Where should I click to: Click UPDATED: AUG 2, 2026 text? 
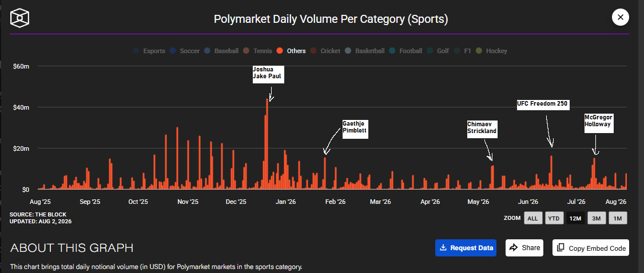click(41, 222)
